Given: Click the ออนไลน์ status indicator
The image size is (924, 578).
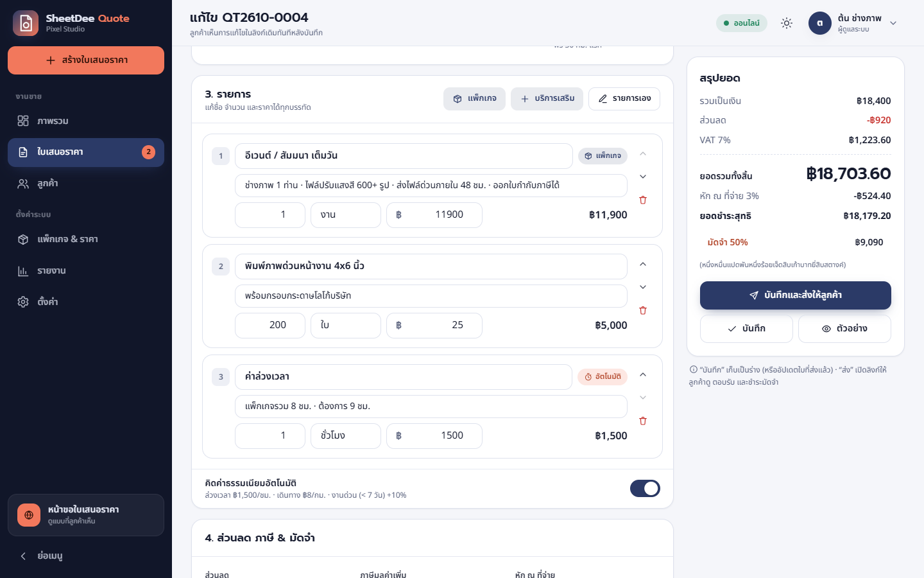Looking at the screenshot, I should [742, 23].
